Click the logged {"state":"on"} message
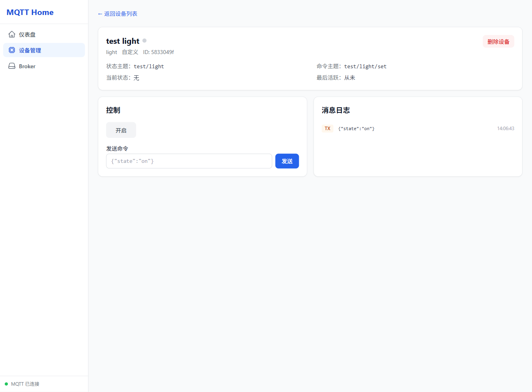 [x=356, y=129]
